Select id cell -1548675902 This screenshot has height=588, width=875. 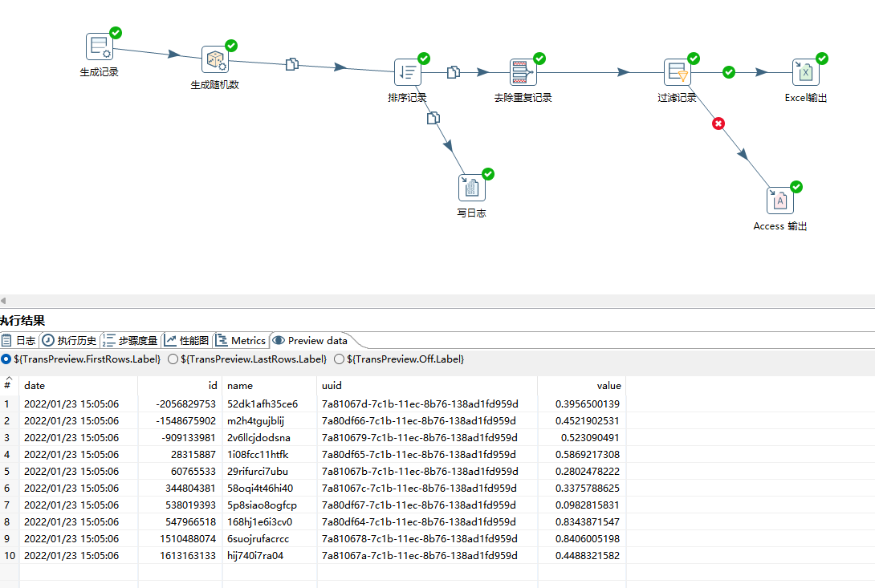(x=181, y=420)
